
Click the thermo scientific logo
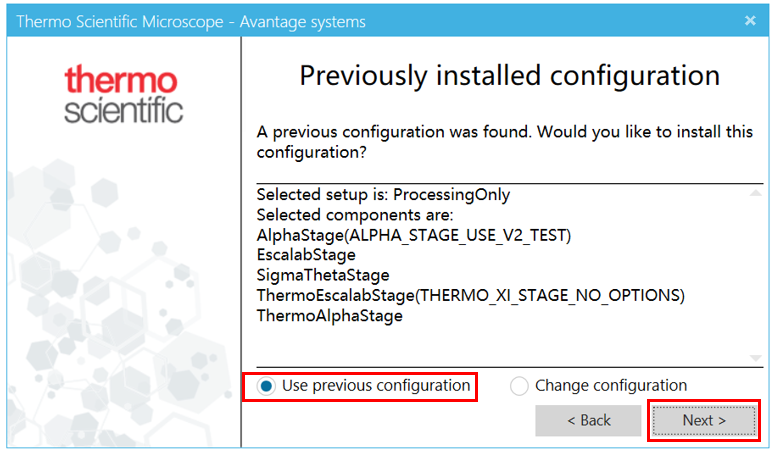123,94
